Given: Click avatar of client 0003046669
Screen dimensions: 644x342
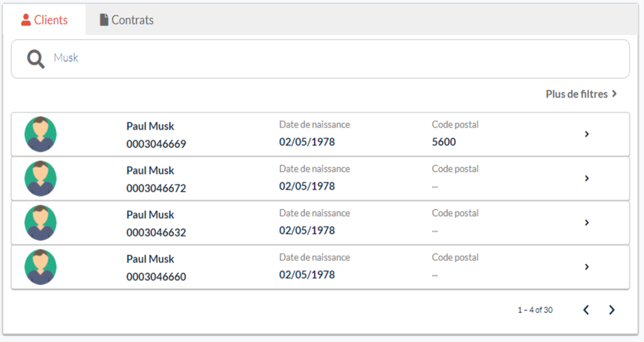Looking at the screenshot, I should (x=41, y=134).
